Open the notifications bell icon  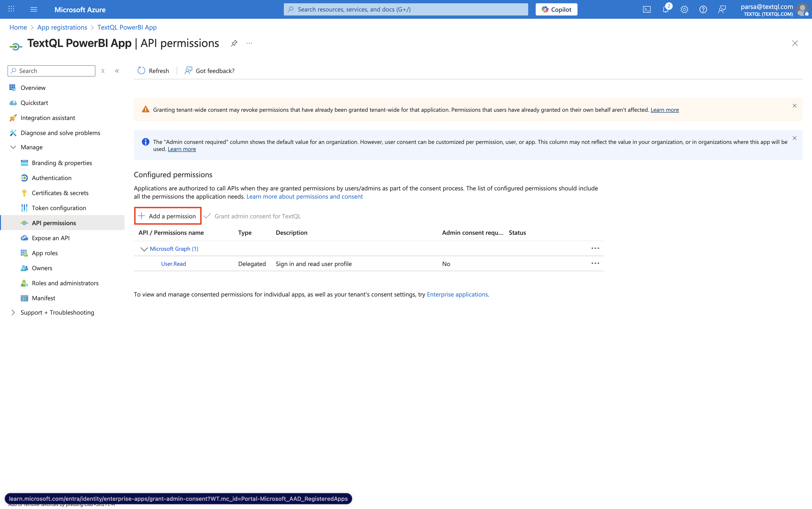click(665, 9)
